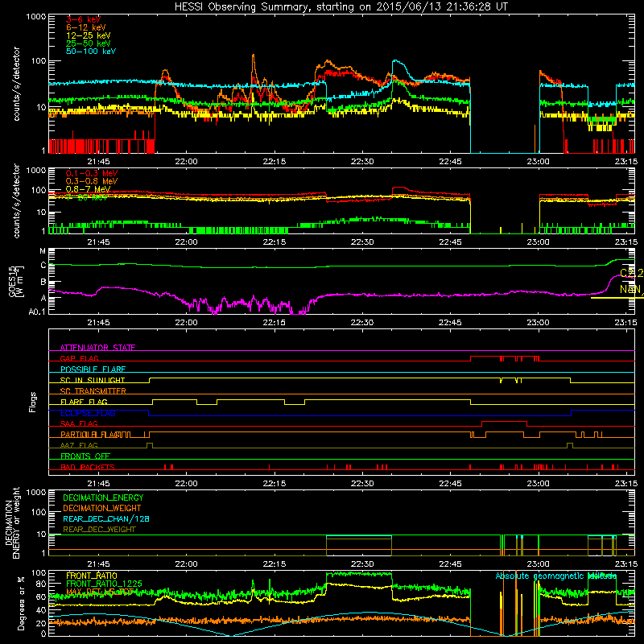Select the FLARE_FLAG label

click(x=84, y=402)
